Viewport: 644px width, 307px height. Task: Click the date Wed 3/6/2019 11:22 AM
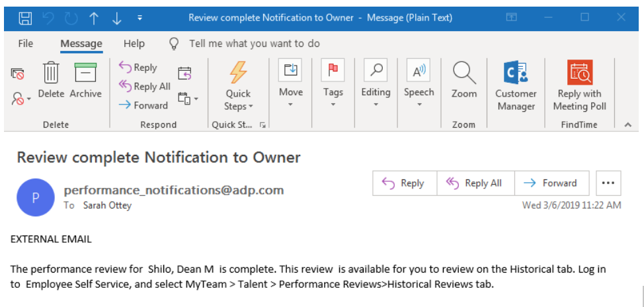pos(571,205)
